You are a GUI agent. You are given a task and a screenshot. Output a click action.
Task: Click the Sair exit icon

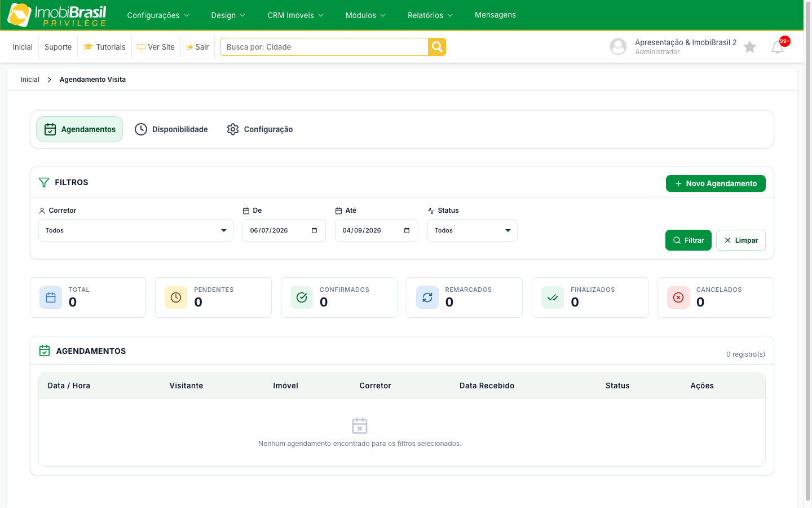(190, 47)
